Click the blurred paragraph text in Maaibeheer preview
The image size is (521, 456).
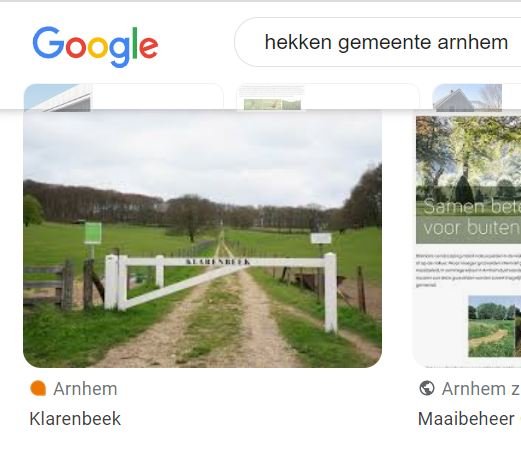click(468, 270)
